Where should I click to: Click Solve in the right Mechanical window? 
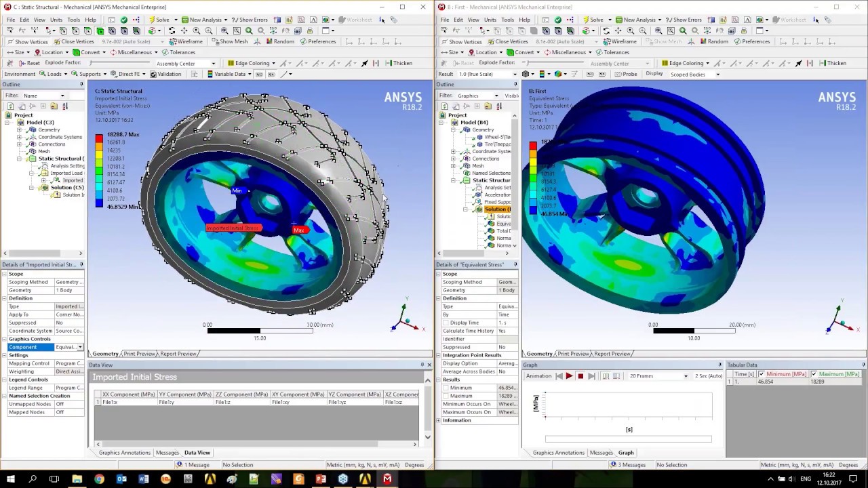[x=593, y=20]
